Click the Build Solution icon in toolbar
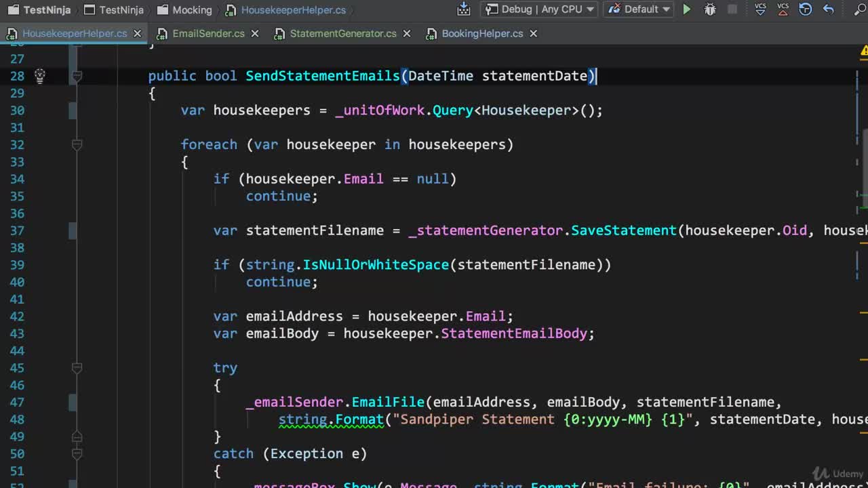 click(x=464, y=9)
